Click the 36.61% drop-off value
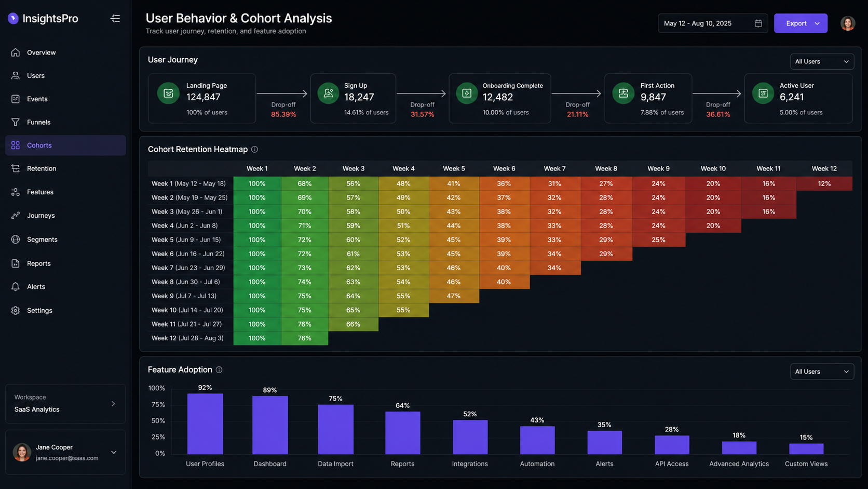 click(718, 114)
